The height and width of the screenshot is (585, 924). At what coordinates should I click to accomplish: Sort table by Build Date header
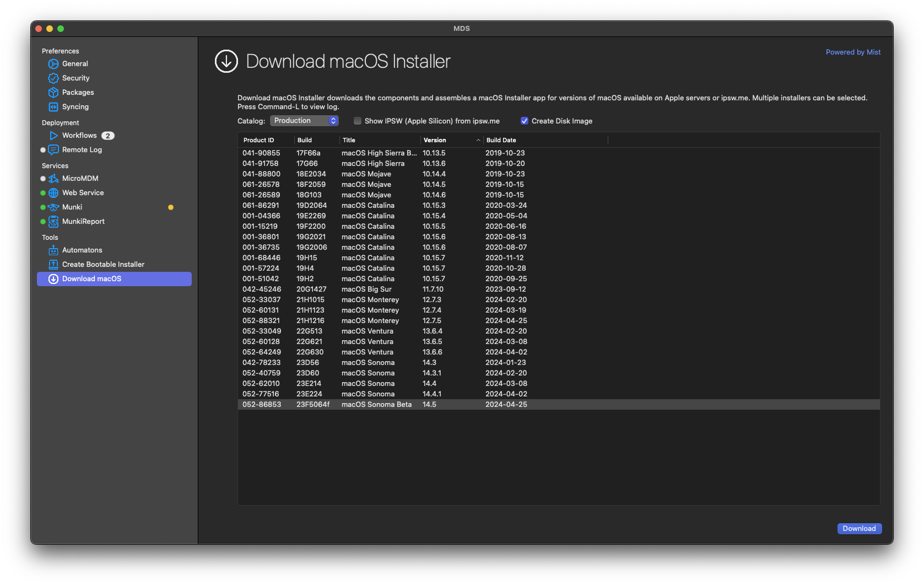coord(545,140)
